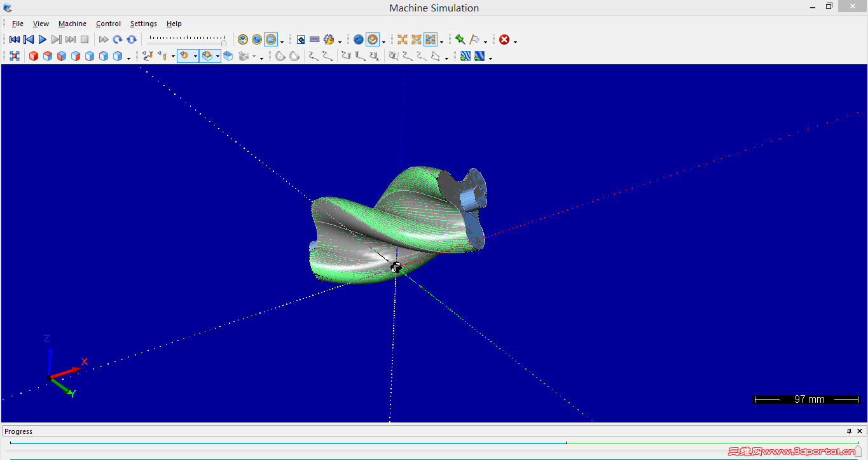868x460 pixels.
Task: Click the white origin sphere on the model
Action: pyautogui.click(x=396, y=268)
